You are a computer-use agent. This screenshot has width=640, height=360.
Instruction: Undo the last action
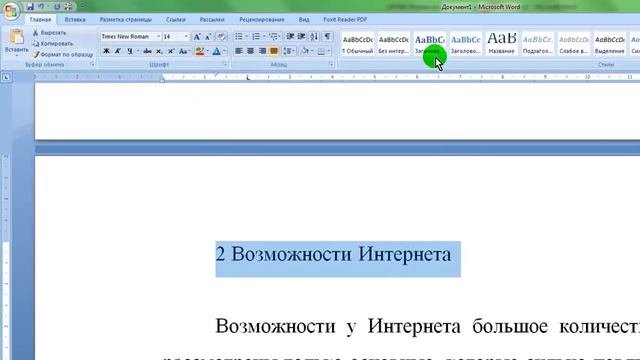click(x=41, y=7)
